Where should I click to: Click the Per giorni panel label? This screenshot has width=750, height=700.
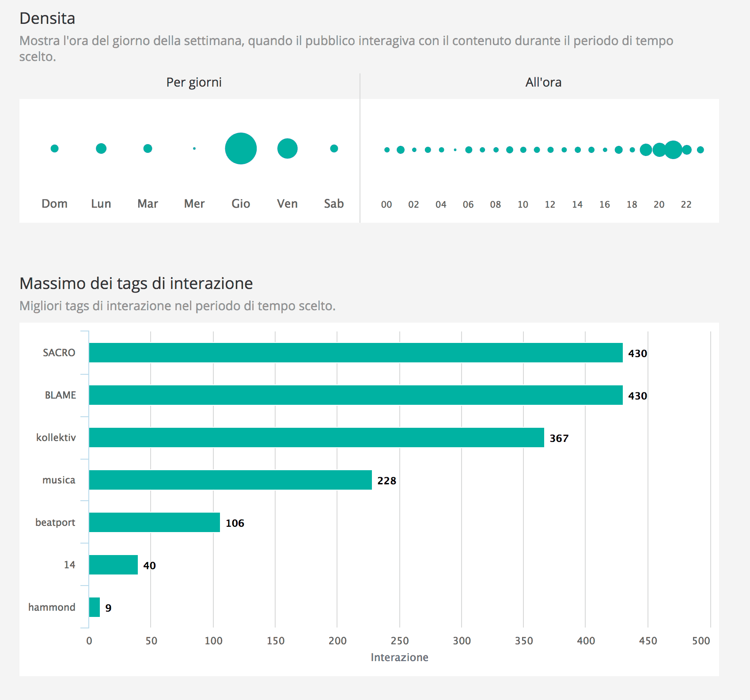click(193, 82)
